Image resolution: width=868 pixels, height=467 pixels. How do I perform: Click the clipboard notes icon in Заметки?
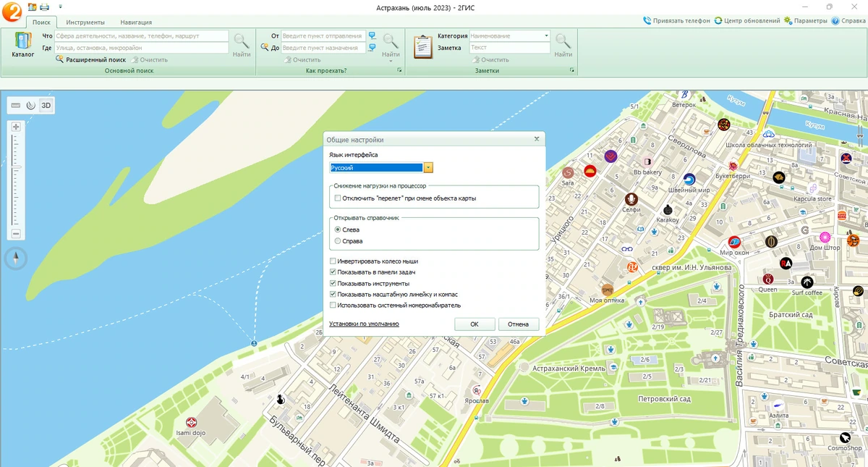[x=423, y=46]
